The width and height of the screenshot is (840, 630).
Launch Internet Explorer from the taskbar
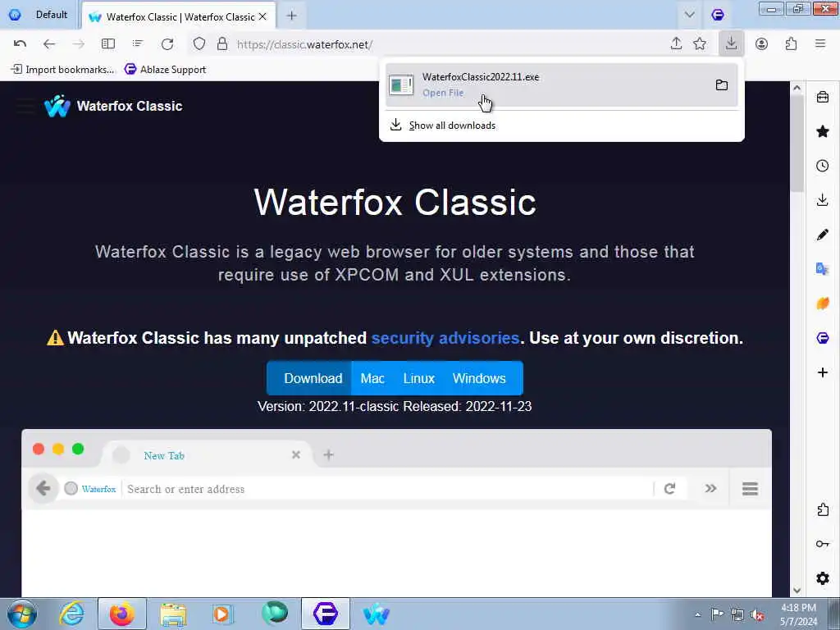[71, 614]
